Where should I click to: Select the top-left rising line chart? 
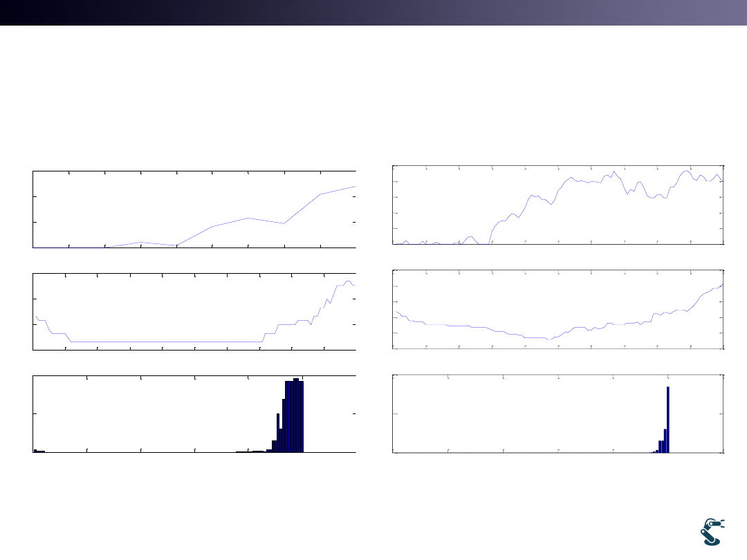click(x=194, y=209)
